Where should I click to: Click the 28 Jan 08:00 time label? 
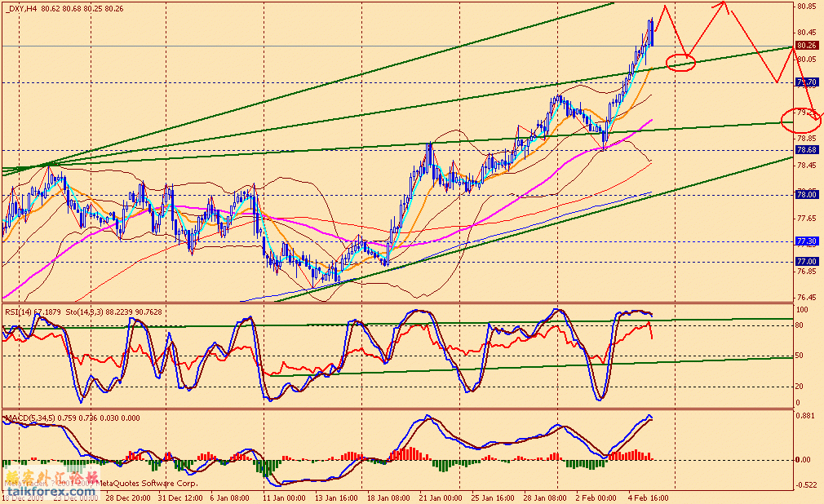point(545,498)
